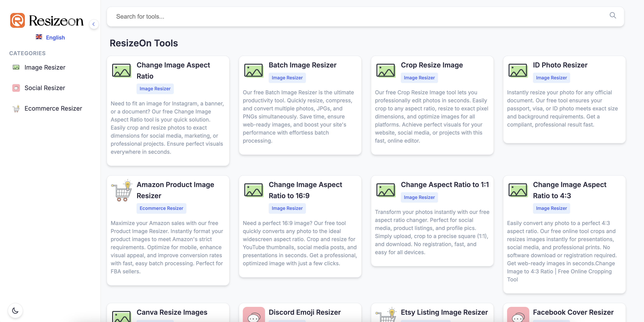The width and height of the screenshot is (644, 322).
Task: Click the ID Photo Resizer image icon
Action: (518, 71)
